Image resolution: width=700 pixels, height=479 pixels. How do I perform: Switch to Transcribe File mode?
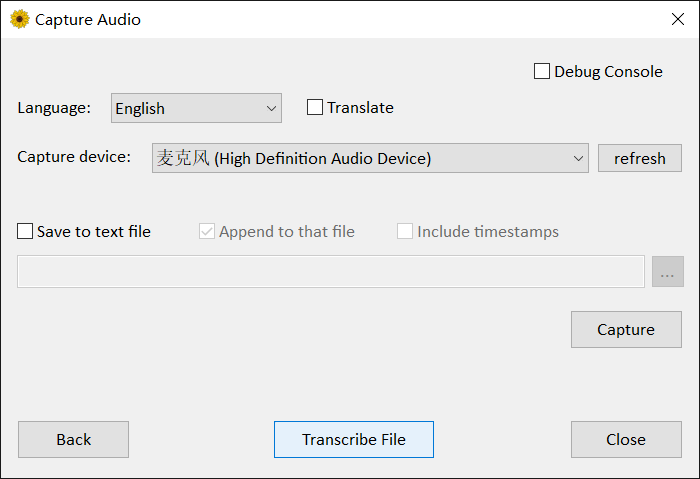pyautogui.click(x=354, y=439)
